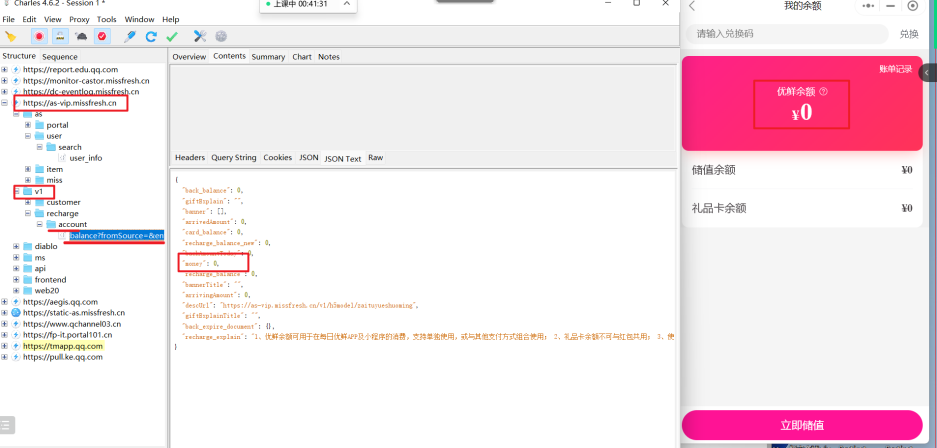Screen dimensions: 937x448
Task: Expand the report.edu.qq.com host node
Action: [5, 69]
